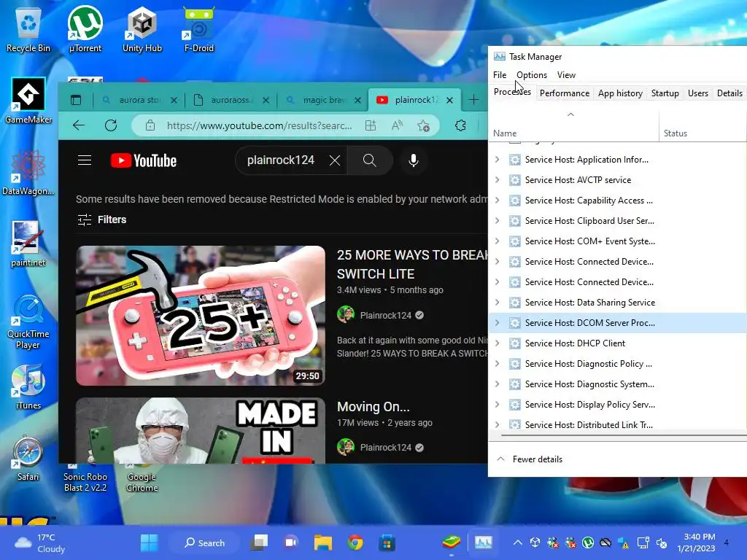Open Windows Start menu
Image resolution: width=747 pixels, height=560 pixels.
[x=149, y=542]
